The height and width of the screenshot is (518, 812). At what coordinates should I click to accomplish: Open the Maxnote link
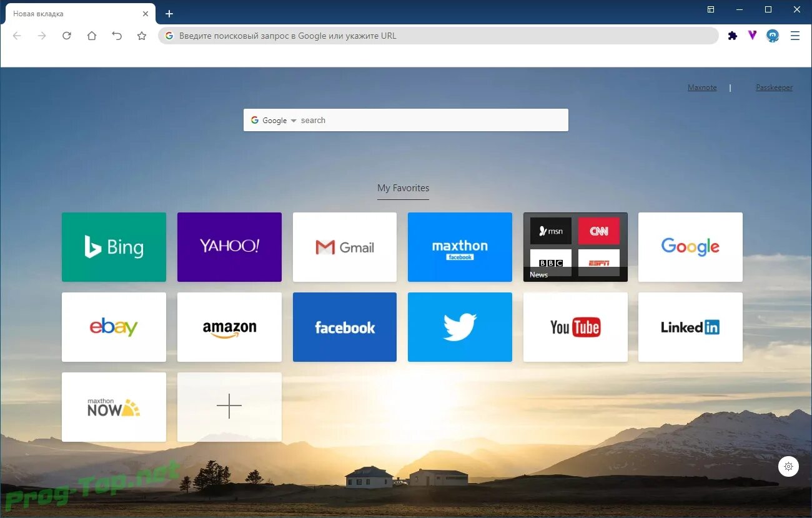702,87
